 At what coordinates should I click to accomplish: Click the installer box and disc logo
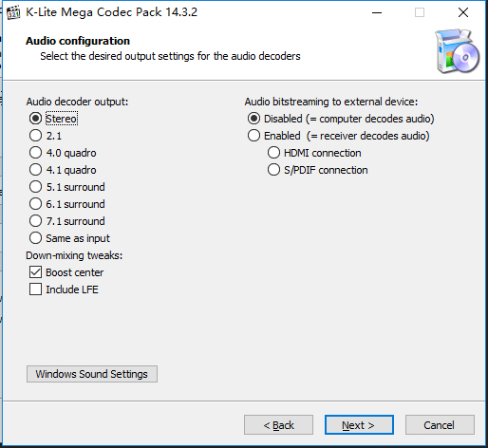pyautogui.click(x=457, y=51)
